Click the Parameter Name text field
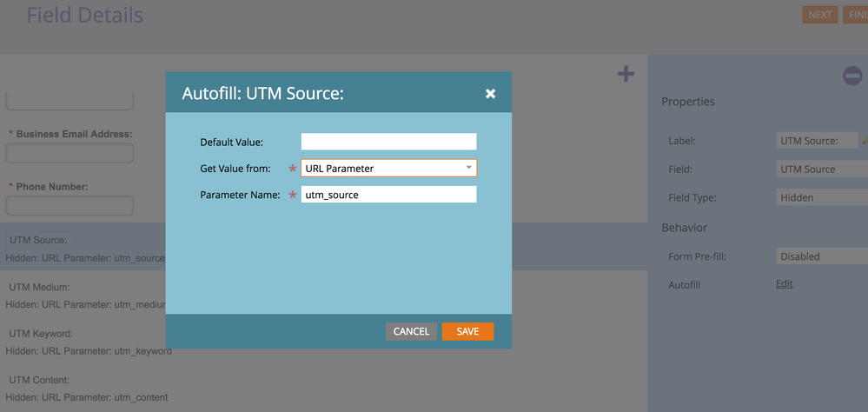 click(388, 195)
